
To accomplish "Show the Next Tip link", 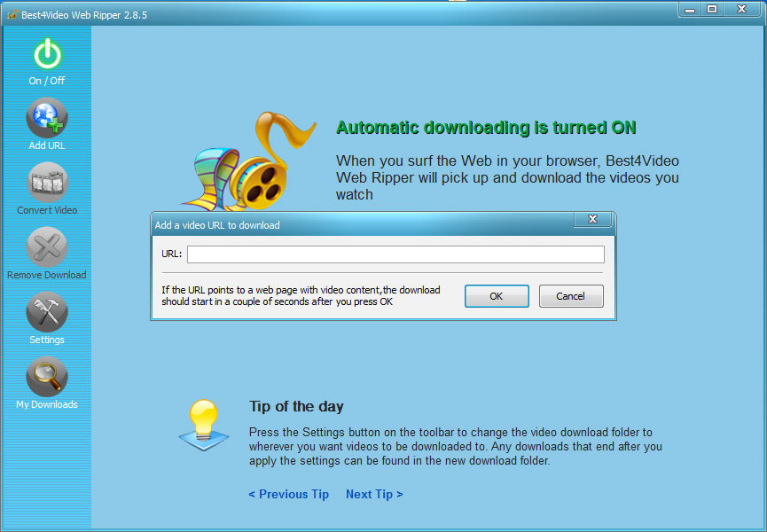I will pos(374,495).
